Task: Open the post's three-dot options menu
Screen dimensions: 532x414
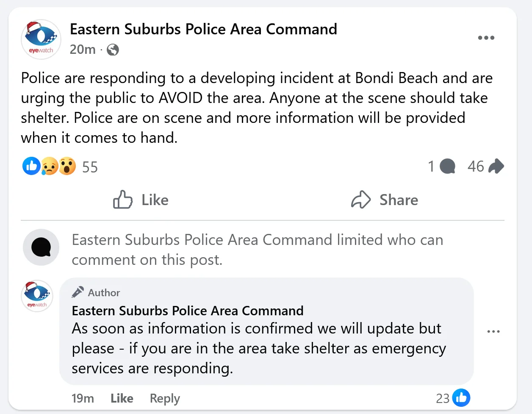Action: [486, 38]
